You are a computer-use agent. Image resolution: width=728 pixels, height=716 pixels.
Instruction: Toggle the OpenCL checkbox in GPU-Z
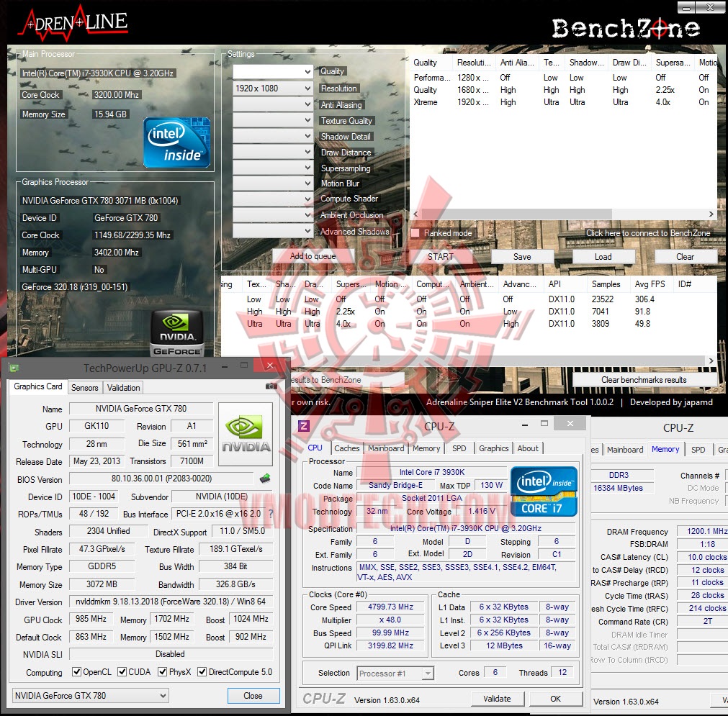click(77, 672)
